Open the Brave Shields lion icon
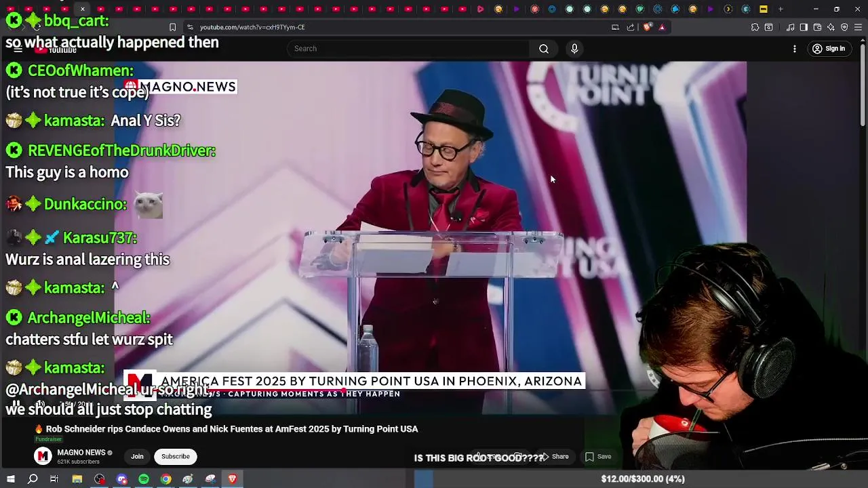Screen dimensions: 868x488 647,27
